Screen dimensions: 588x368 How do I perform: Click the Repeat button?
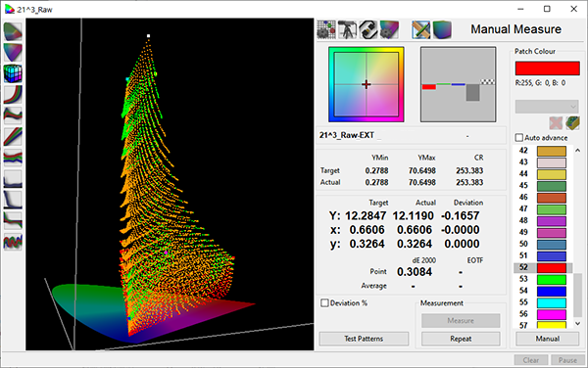(461, 339)
